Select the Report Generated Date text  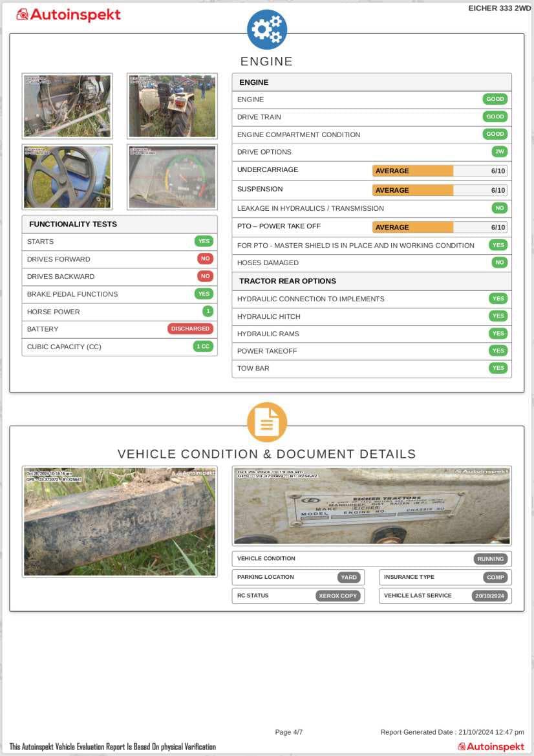pyautogui.click(x=452, y=732)
